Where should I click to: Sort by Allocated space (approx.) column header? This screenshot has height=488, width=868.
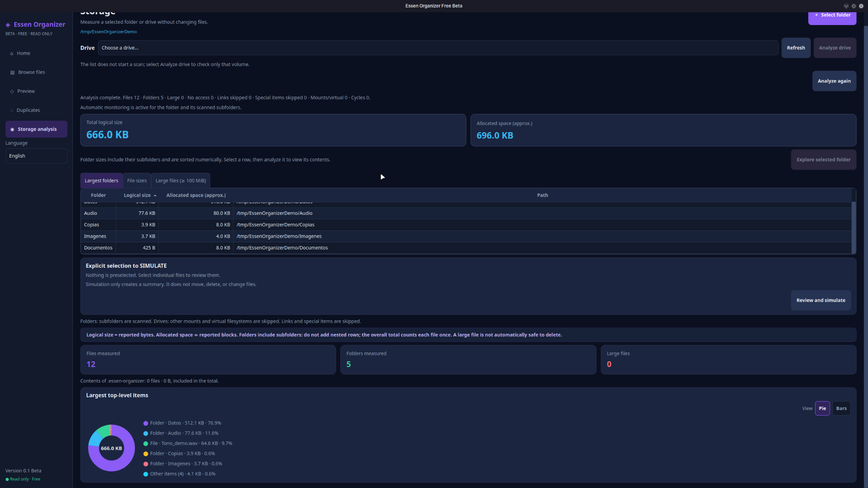(196, 195)
